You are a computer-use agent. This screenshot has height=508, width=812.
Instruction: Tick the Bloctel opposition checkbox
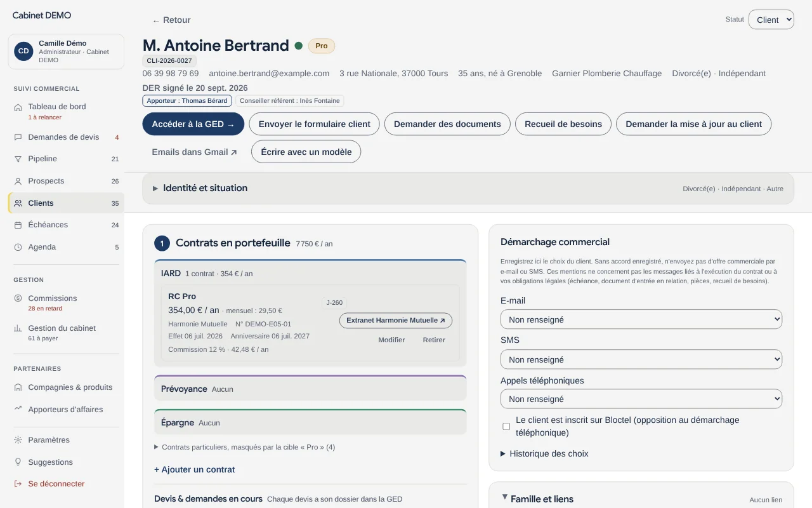506,427
